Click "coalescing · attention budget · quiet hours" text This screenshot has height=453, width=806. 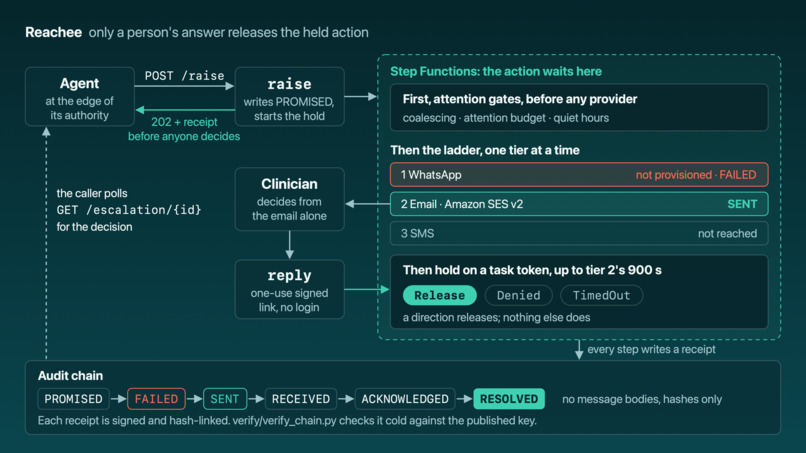pos(506,118)
